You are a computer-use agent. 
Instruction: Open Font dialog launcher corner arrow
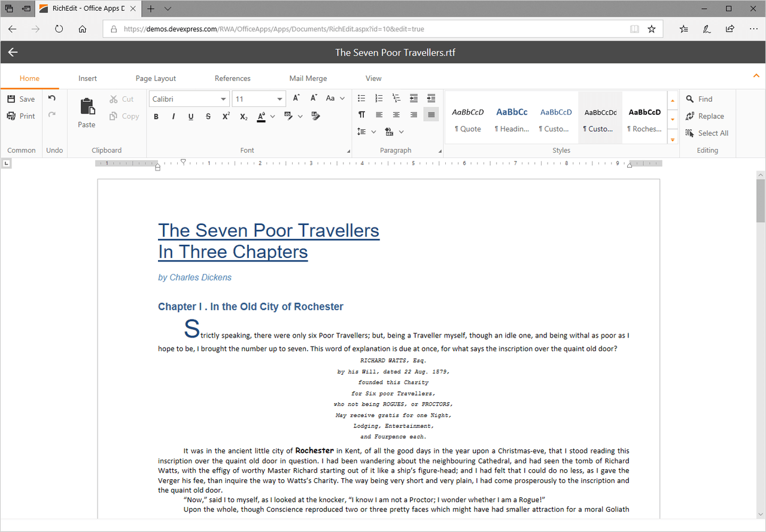click(348, 151)
